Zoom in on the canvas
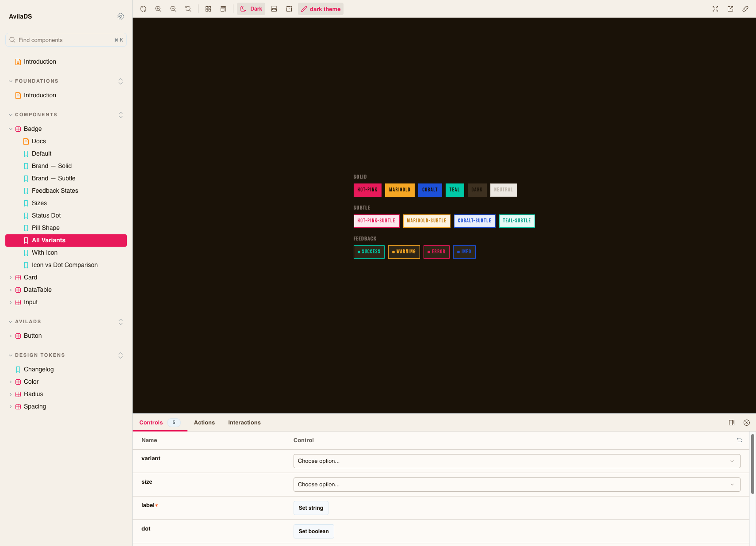The image size is (756, 546). point(158,8)
